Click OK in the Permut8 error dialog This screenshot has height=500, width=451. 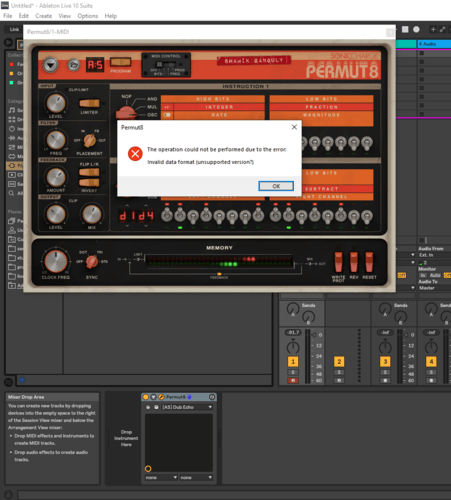tap(276, 186)
